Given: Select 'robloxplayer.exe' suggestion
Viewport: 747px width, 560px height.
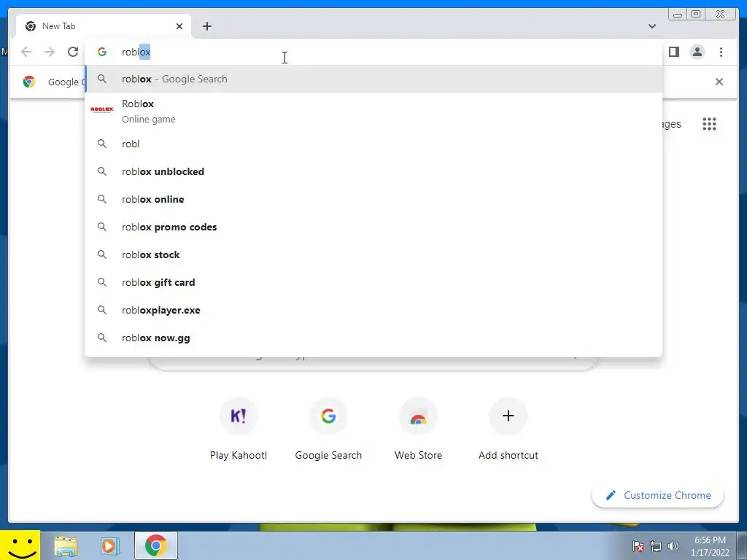Looking at the screenshot, I should click(373, 309).
